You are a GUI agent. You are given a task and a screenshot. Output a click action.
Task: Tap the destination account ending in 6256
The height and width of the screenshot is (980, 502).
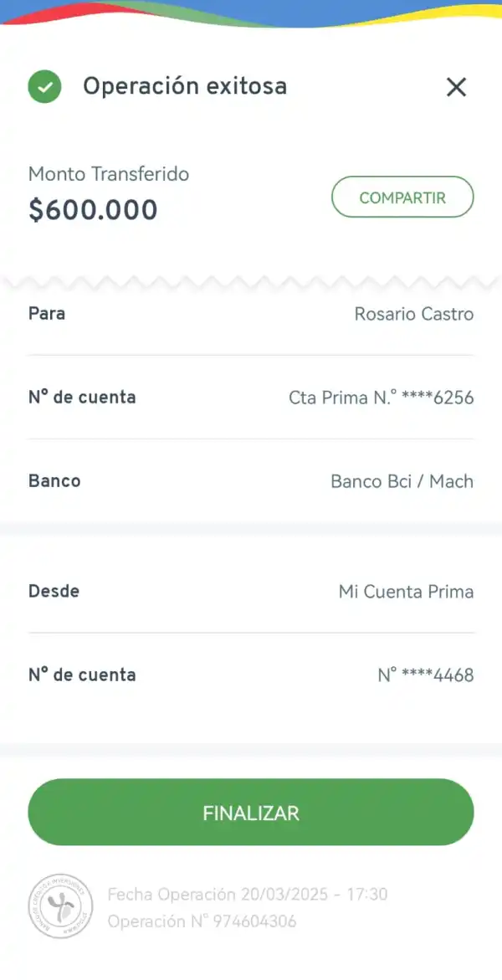pos(381,398)
